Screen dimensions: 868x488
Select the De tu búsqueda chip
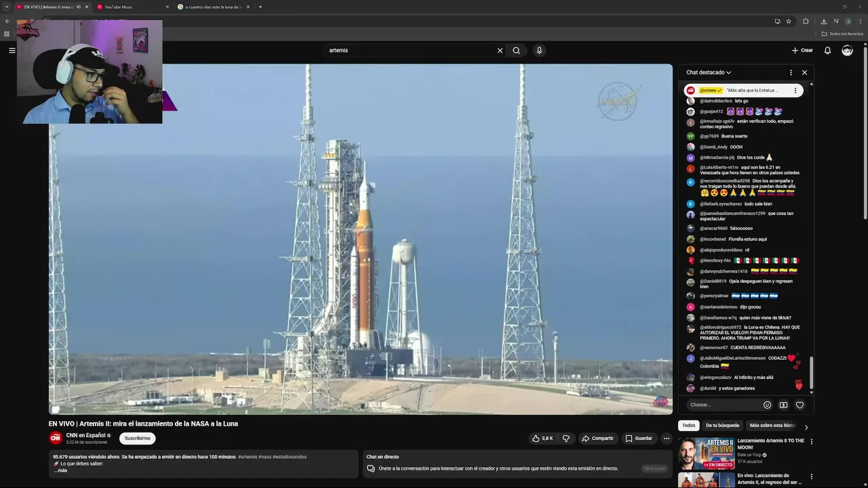click(x=722, y=426)
